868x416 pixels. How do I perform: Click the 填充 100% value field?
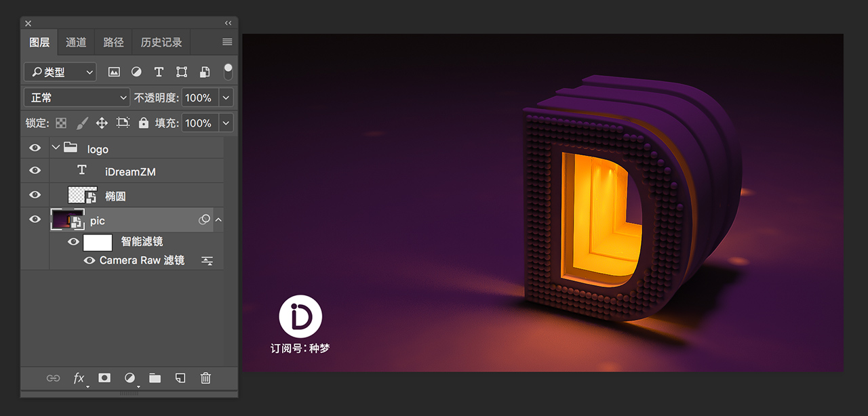199,123
